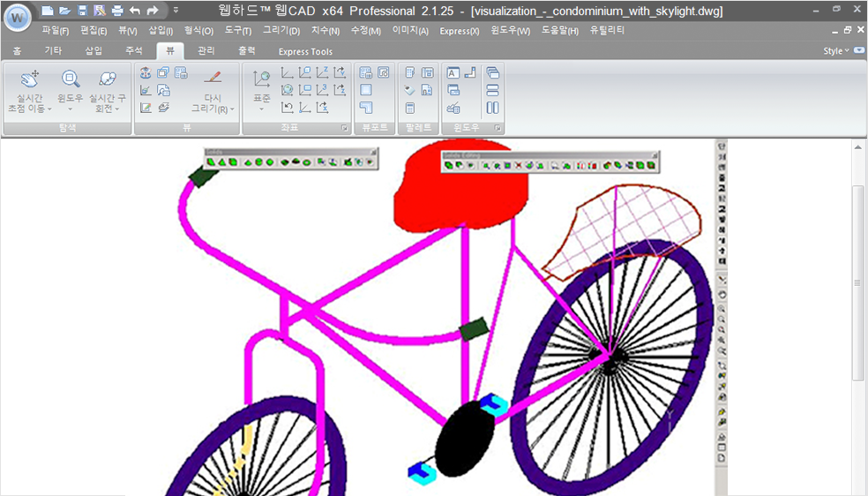This screenshot has height=496, width=868.
Task: Expand the 윈도우 zoom dropdown arrow
Action: click(x=71, y=109)
